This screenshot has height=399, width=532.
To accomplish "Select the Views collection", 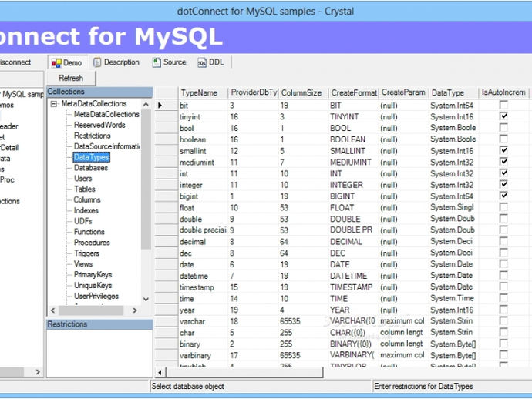I will pyautogui.click(x=83, y=264).
